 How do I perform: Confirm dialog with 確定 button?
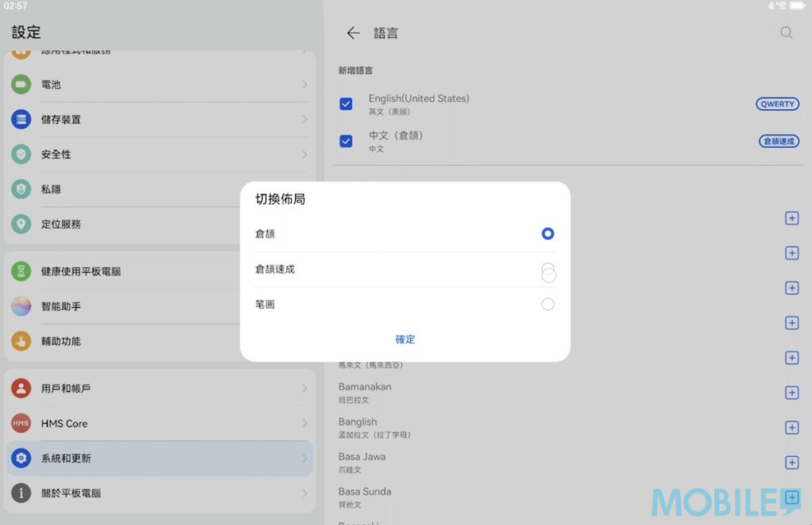click(x=405, y=339)
